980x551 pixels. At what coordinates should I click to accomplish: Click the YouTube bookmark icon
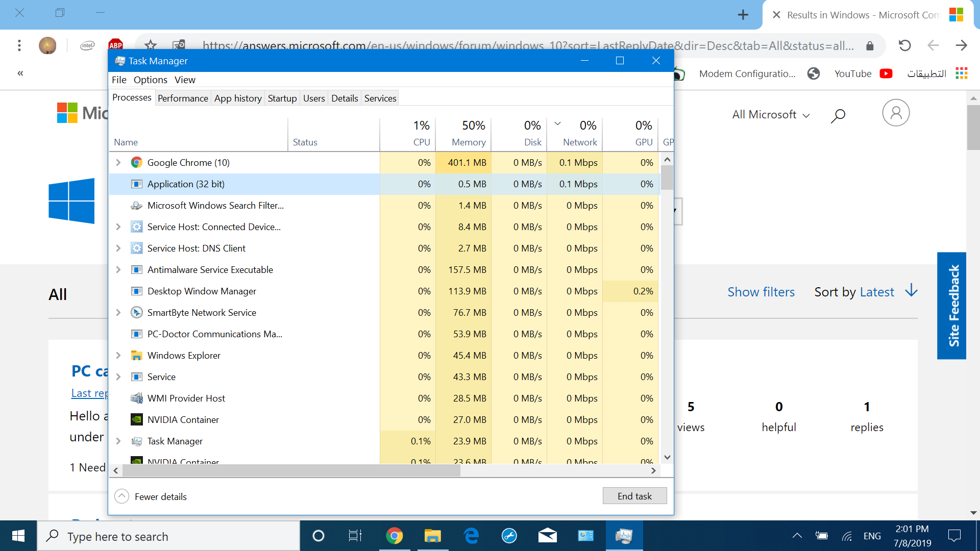886,73
